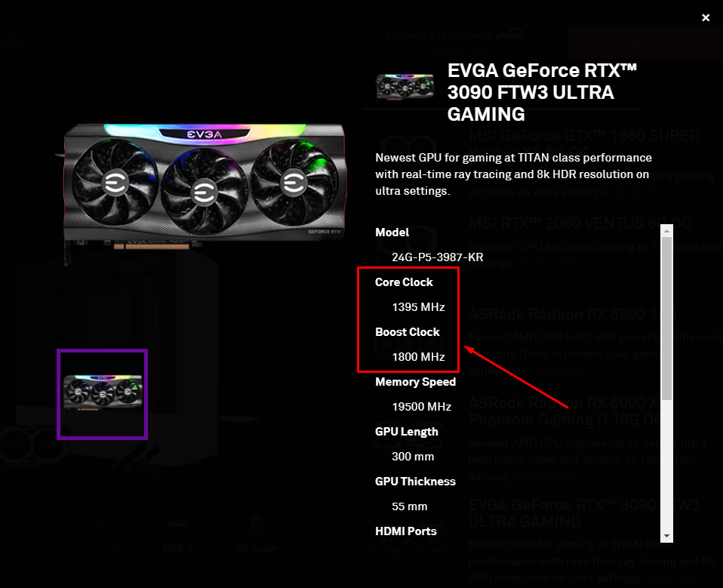Click the large EVGA graphics card image

203,188
